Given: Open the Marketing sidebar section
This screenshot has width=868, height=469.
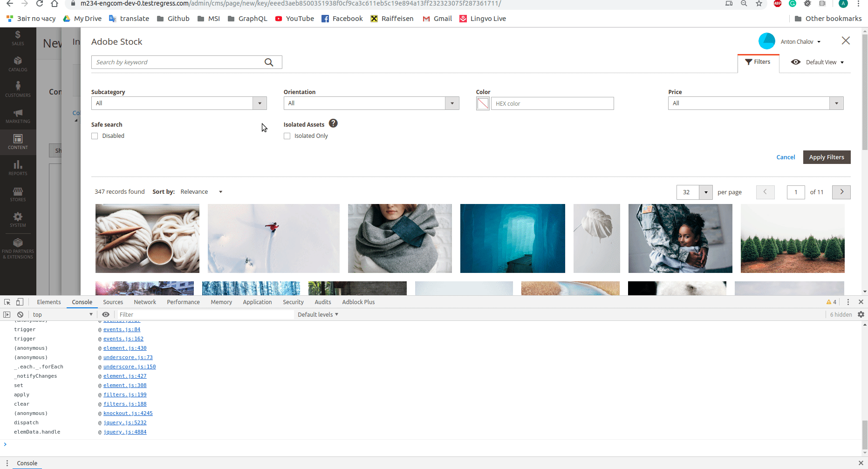Looking at the screenshot, I should coord(18,116).
